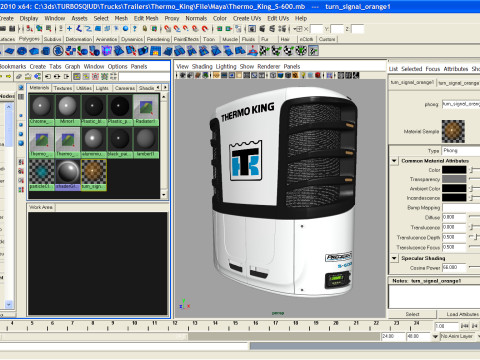Switch to the Textures tab in Hypershade
480x360 pixels.
tap(63, 88)
